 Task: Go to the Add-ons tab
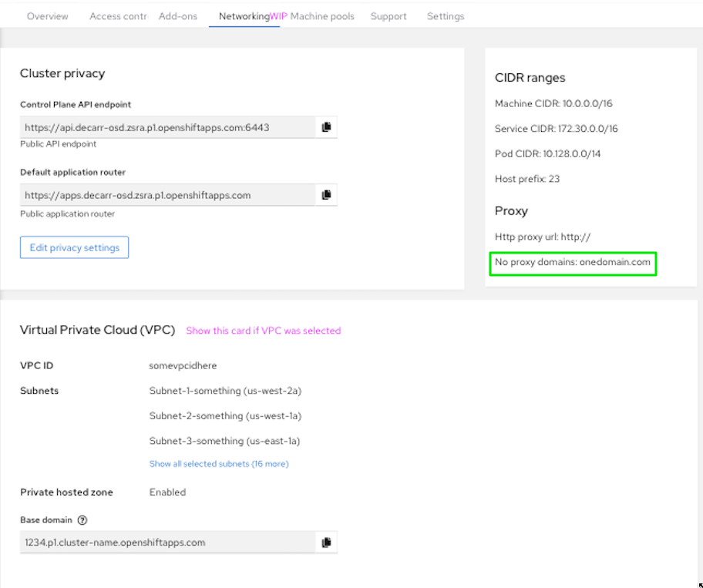[x=178, y=16]
